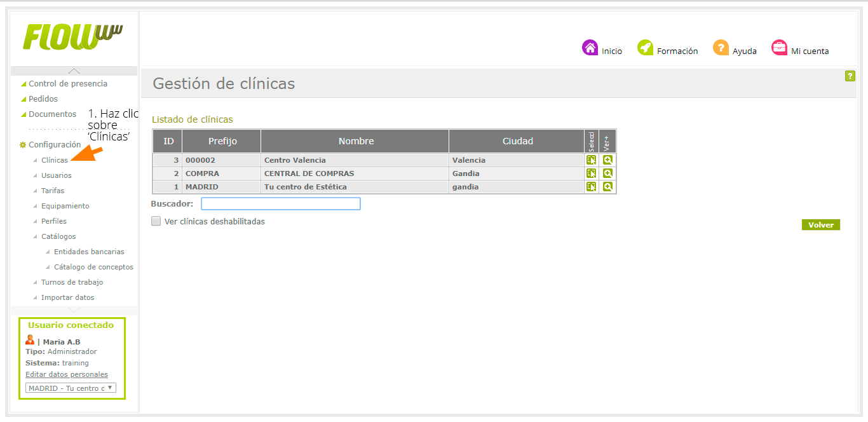Click prefix cell MADRID
Screen dimensions: 868x422
(222, 187)
